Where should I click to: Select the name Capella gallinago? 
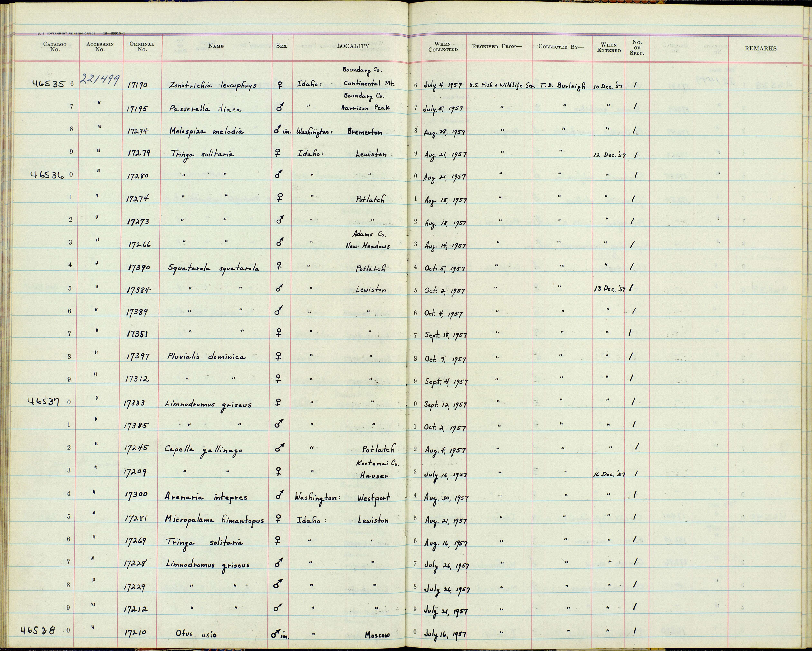pyautogui.click(x=203, y=450)
